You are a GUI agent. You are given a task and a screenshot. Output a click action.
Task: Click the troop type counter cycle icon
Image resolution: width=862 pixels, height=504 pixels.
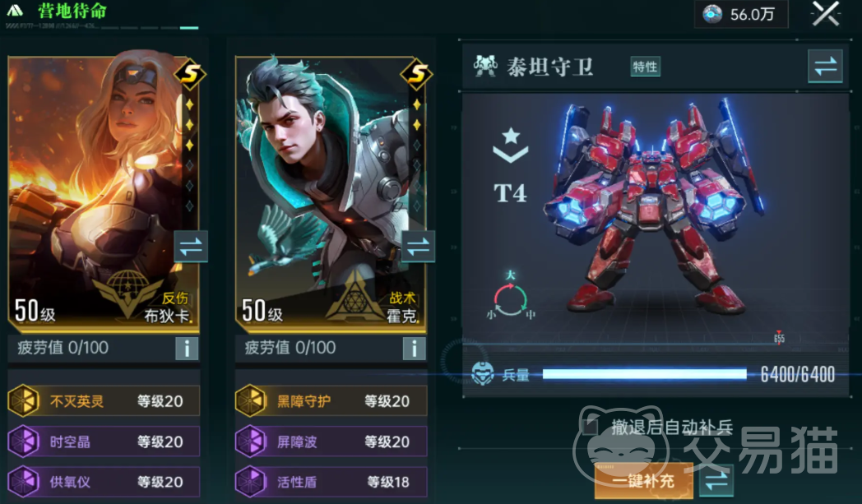[510, 297]
